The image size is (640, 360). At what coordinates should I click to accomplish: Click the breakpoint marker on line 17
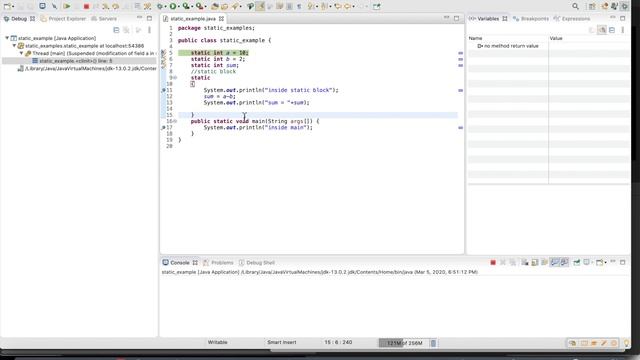coord(163,128)
